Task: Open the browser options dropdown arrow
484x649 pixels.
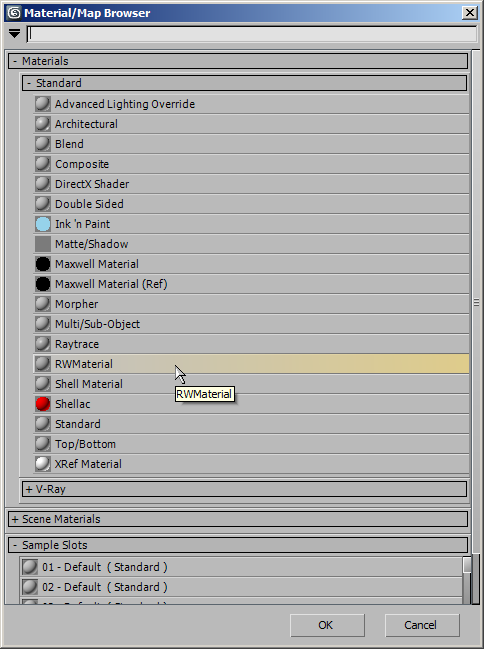Action: pyautogui.click(x=14, y=34)
